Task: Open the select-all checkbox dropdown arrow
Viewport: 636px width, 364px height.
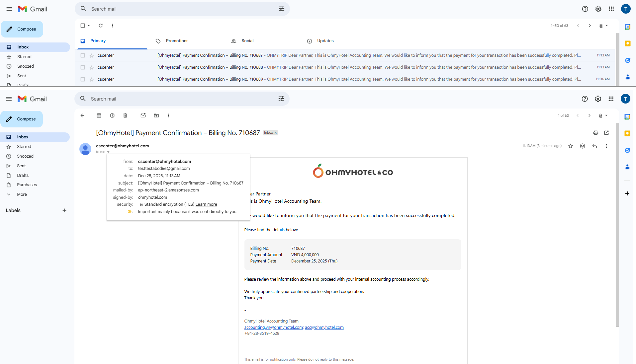Action: click(89, 26)
